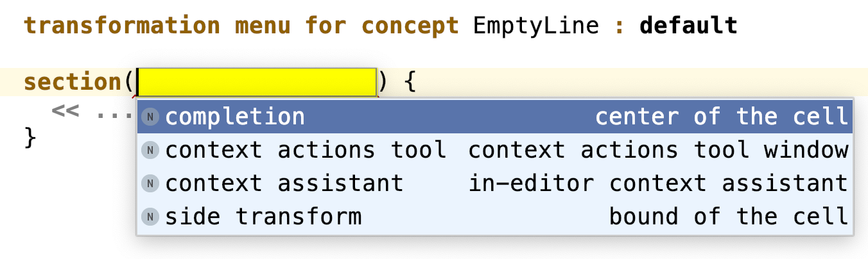The height and width of the screenshot is (259, 868).
Task: Click the 'context actions tool window' description
Action: 658,150
